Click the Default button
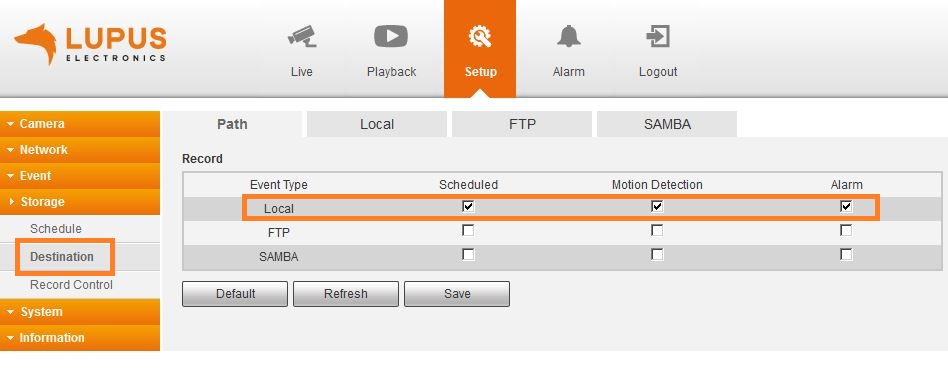The height and width of the screenshot is (369, 948). click(x=235, y=294)
